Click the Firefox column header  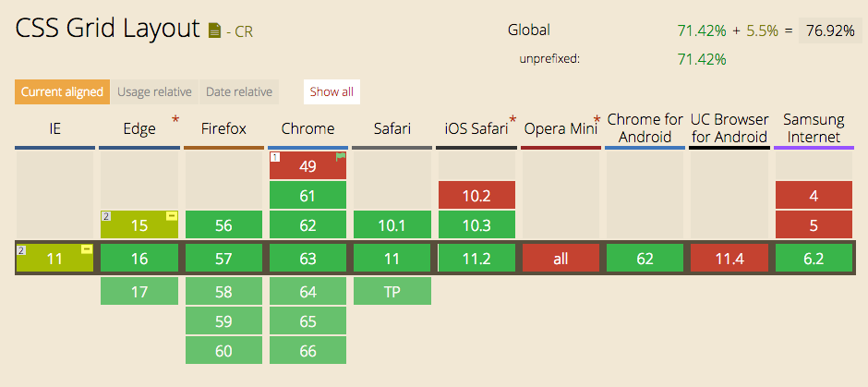pos(223,129)
